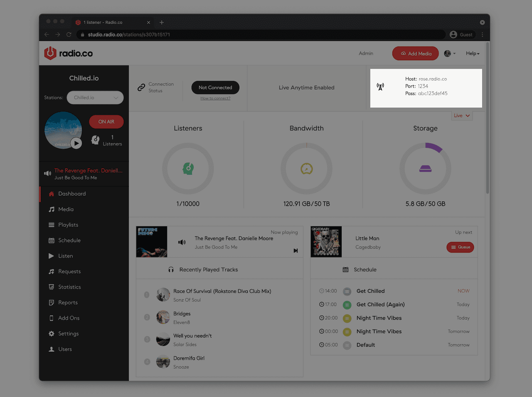Click the Storage usage progress ring

point(425,168)
